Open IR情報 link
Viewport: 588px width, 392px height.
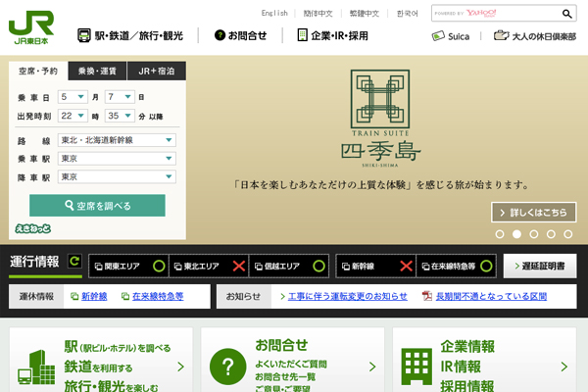click(461, 367)
